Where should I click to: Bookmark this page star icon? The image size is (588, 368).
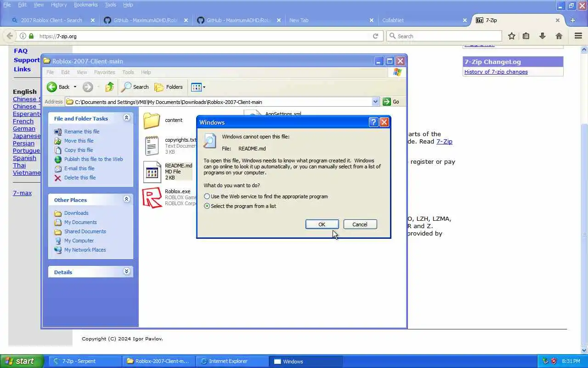point(511,36)
